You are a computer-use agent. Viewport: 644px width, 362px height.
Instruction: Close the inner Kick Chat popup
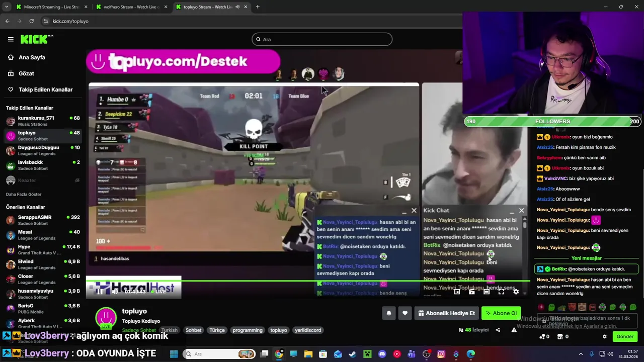[x=521, y=210]
